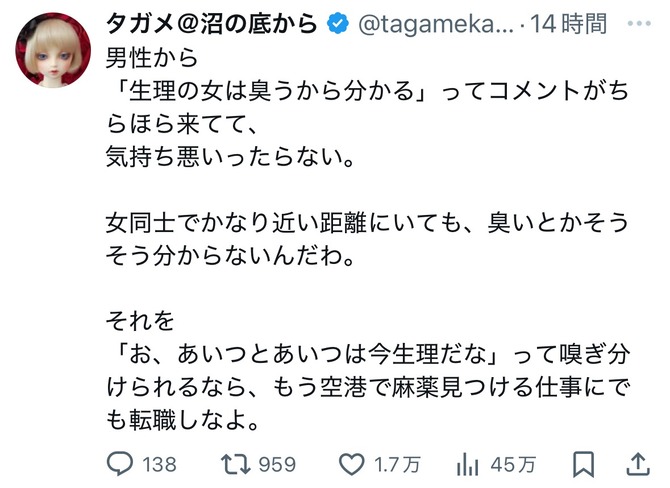670x488 pixels.
Task: Click the reply speech bubble icon
Action: (x=120, y=464)
